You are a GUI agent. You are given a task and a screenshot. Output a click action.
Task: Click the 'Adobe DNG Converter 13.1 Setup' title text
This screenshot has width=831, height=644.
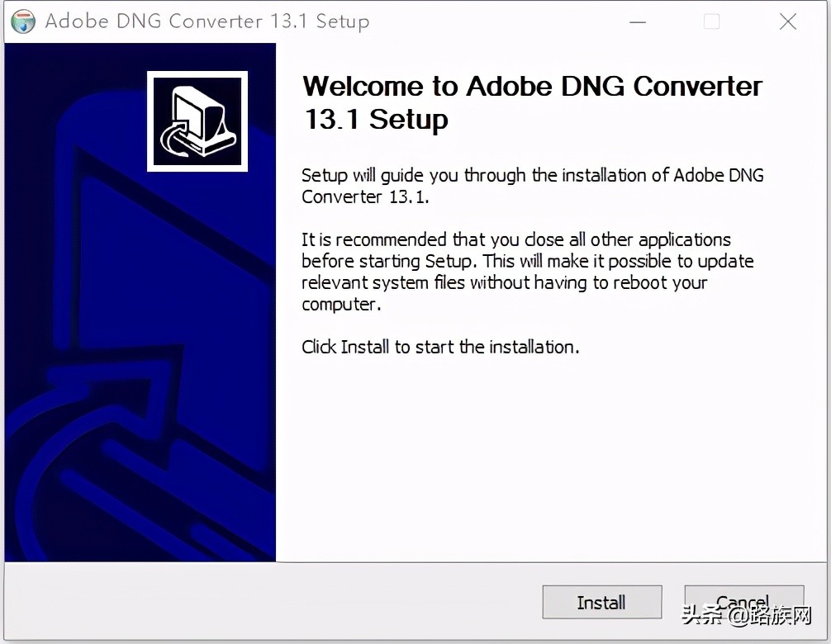coord(207,22)
